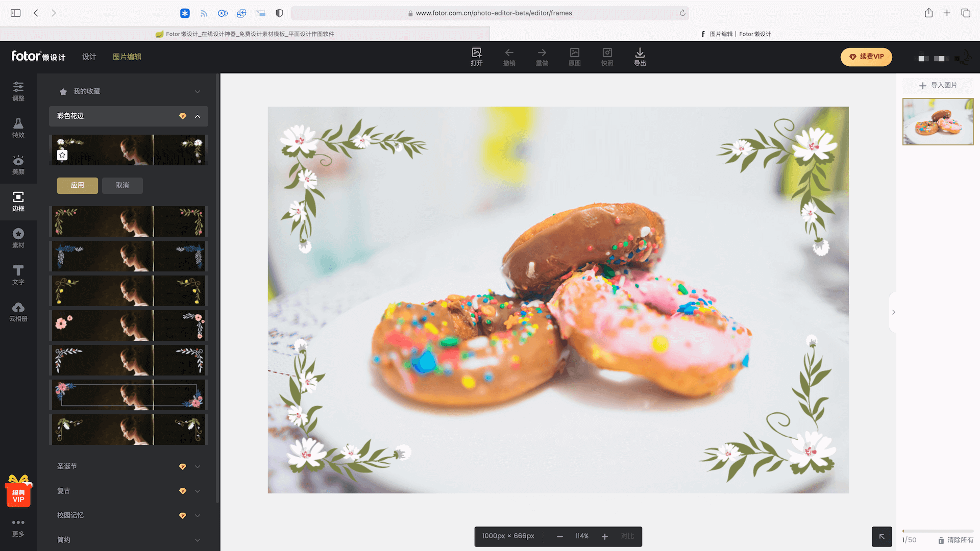
Task: Open the 调整 adjust panel
Action: [18, 91]
